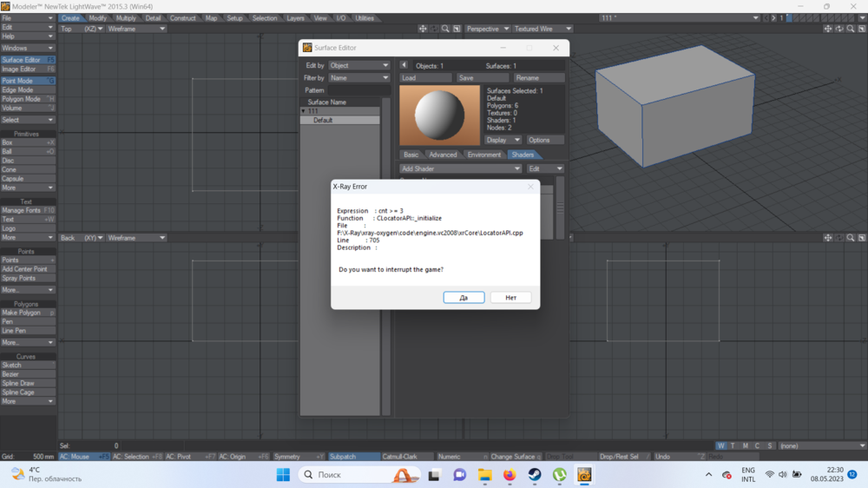Open Steam from the Windows taskbar
Viewport: 868px width, 488px height.
(x=535, y=475)
